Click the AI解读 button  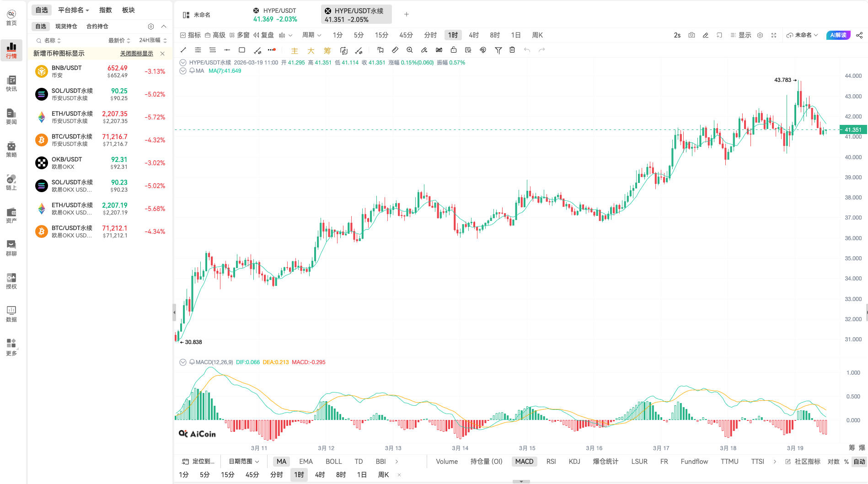(838, 35)
